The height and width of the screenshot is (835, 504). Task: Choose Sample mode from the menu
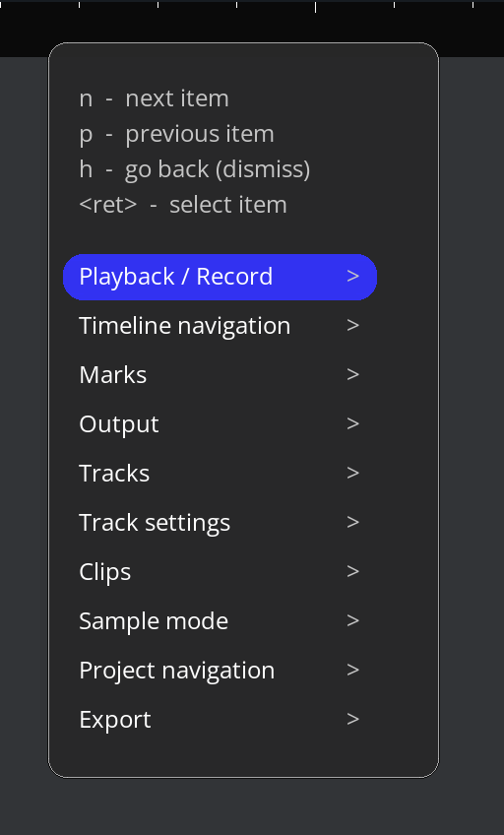pyautogui.click(x=220, y=621)
